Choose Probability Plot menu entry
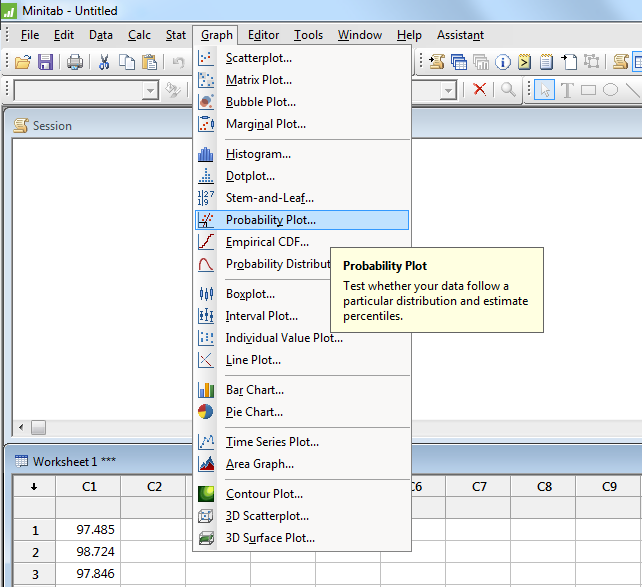The height and width of the screenshot is (587, 642). click(270, 220)
